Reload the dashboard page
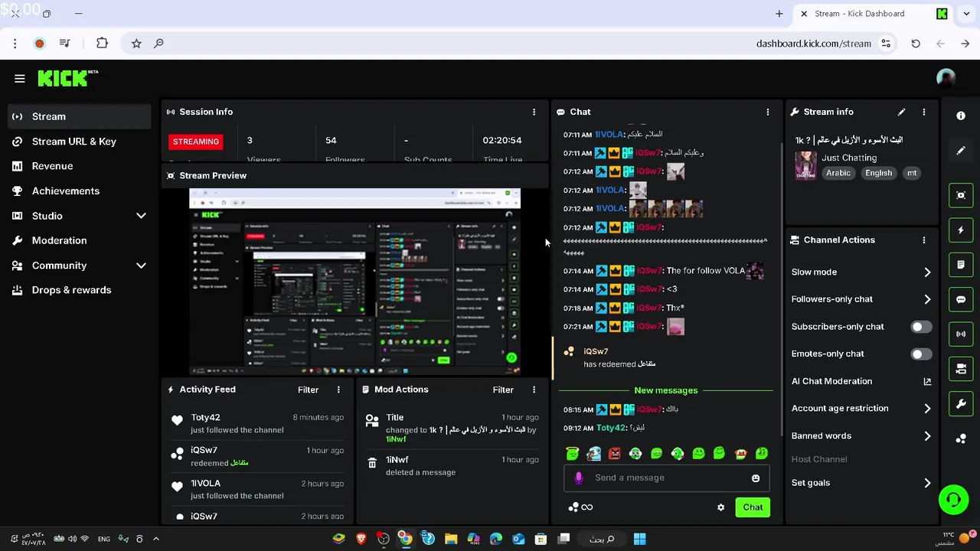Image resolution: width=980 pixels, height=551 pixels. pyautogui.click(x=916, y=44)
